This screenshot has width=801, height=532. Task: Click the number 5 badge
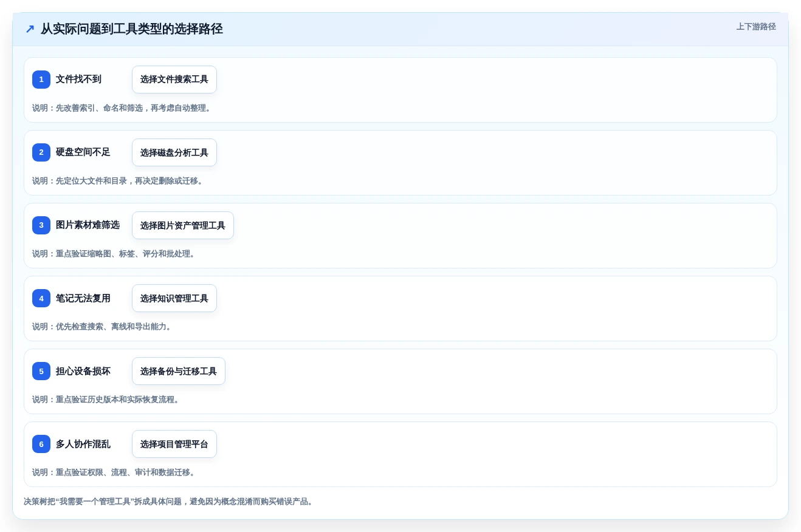[41, 371]
